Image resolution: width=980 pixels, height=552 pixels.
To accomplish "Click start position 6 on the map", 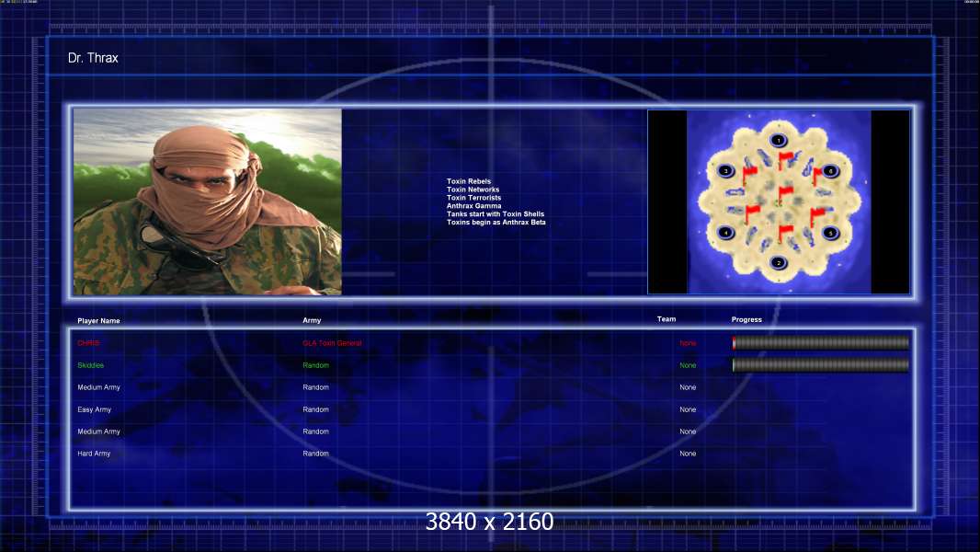I will coord(831,170).
